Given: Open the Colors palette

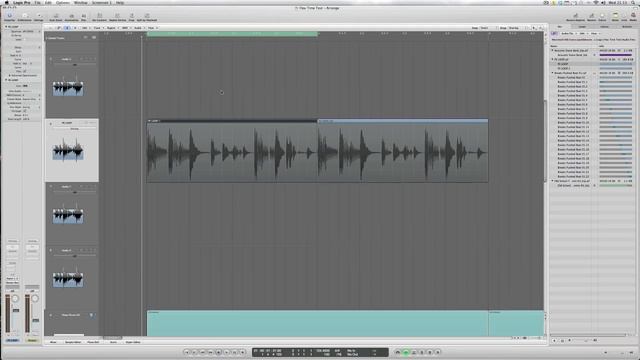Looking at the screenshot, I should click(602, 17).
